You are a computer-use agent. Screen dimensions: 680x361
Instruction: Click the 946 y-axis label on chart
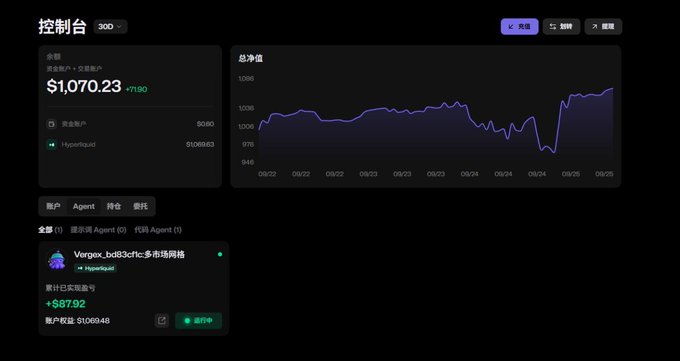[x=247, y=162]
